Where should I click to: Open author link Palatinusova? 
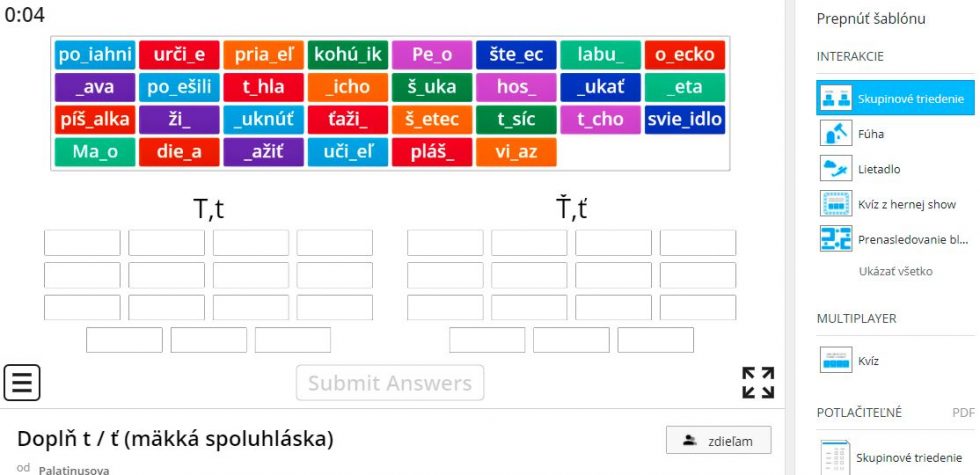click(74, 470)
